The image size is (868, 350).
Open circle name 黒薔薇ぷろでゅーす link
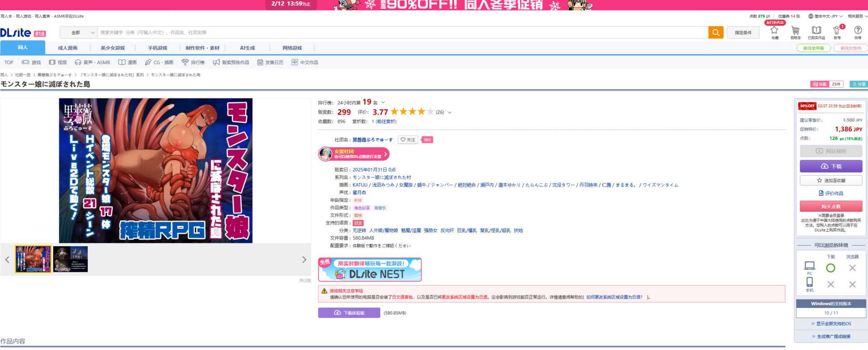click(373, 140)
